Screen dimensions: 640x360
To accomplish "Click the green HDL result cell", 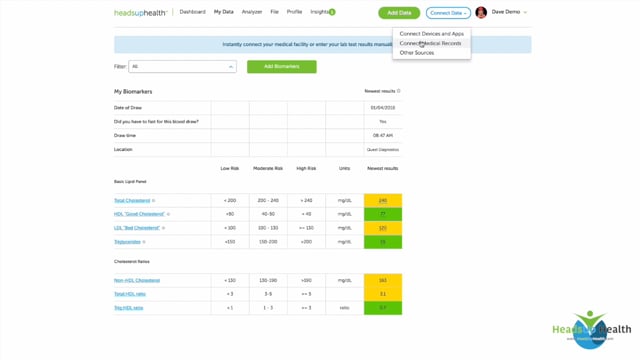I will click(383, 214).
